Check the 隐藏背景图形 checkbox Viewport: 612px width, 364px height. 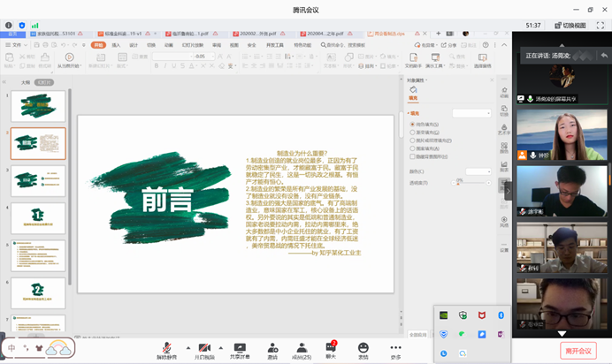pyautogui.click(x=412, y=156)
